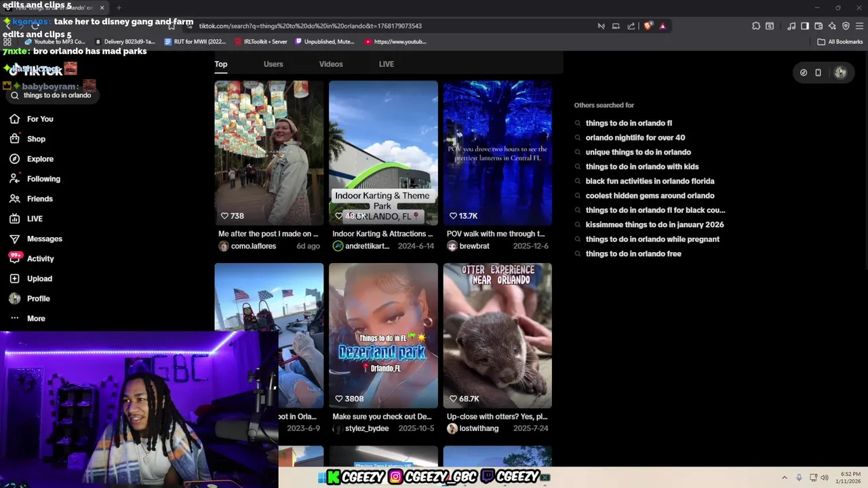Open the Brave music playlist icon

(791, 26)
